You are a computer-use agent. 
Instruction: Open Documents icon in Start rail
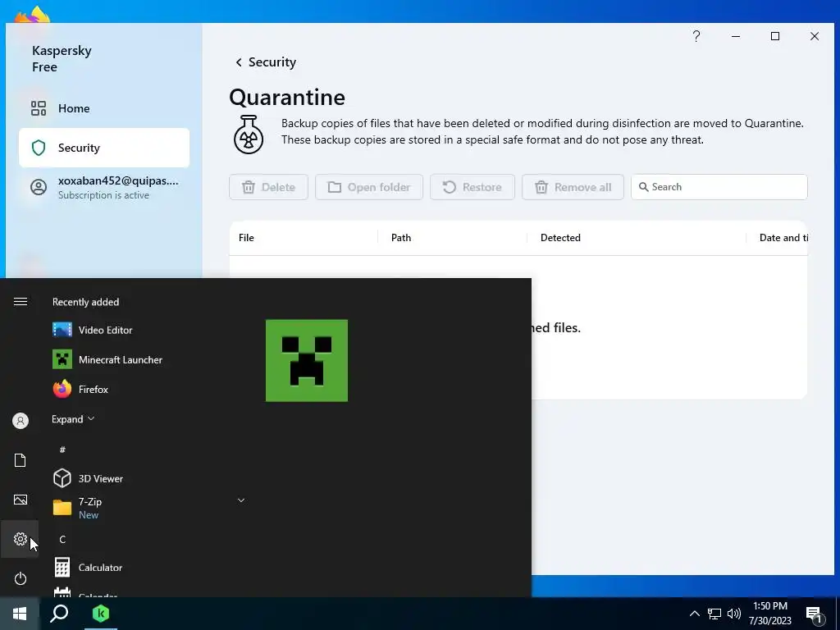21,460
